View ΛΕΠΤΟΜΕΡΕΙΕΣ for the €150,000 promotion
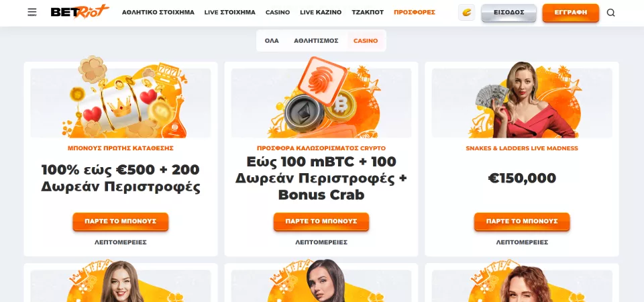Image resolution: width=644 pixels, height=302 pixels. tap(522, 242)
